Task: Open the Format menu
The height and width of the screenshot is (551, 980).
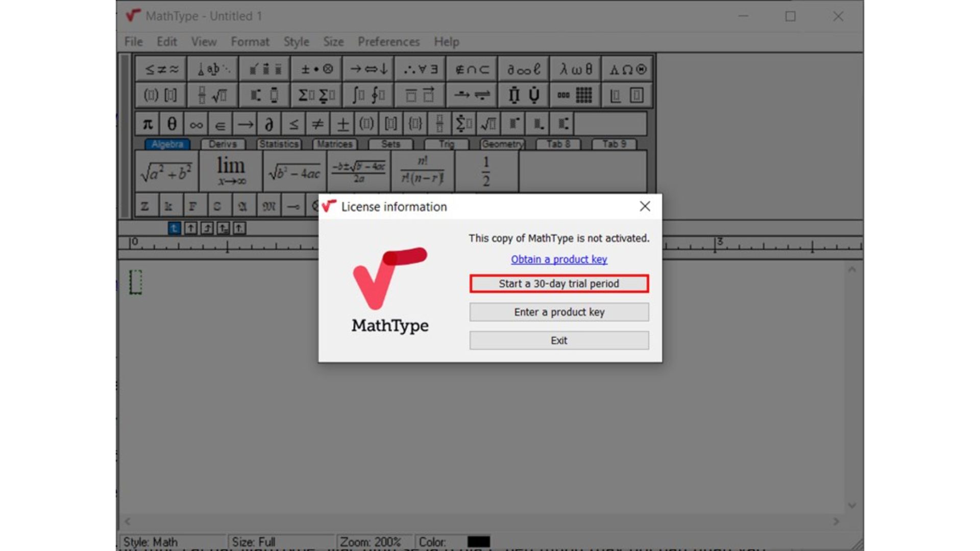Action: (250, 42)
